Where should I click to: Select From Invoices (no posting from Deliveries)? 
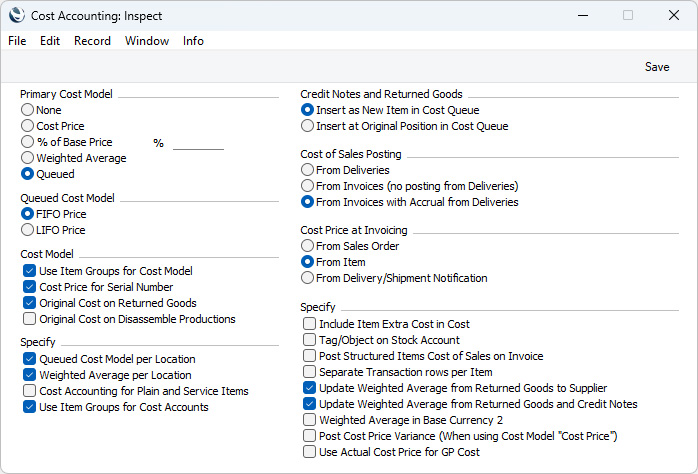307,186
